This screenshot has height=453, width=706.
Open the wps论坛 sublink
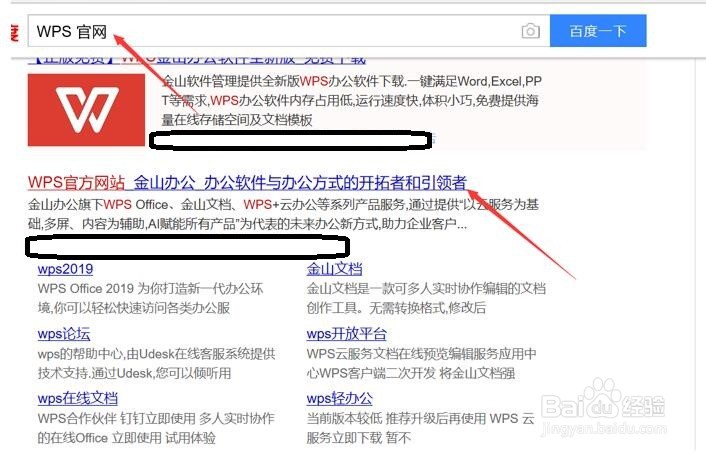64,334
